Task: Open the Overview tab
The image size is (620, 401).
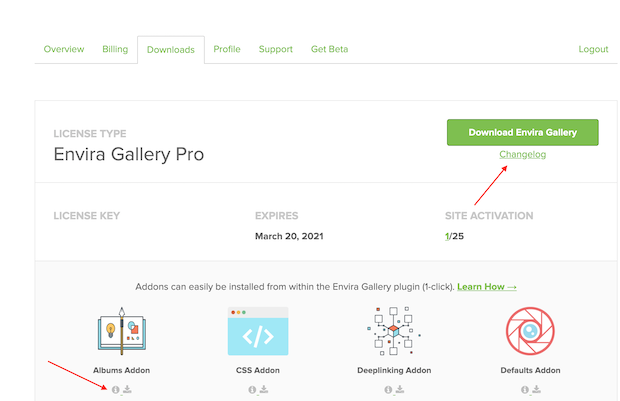Action: click(x=64, y=49)
